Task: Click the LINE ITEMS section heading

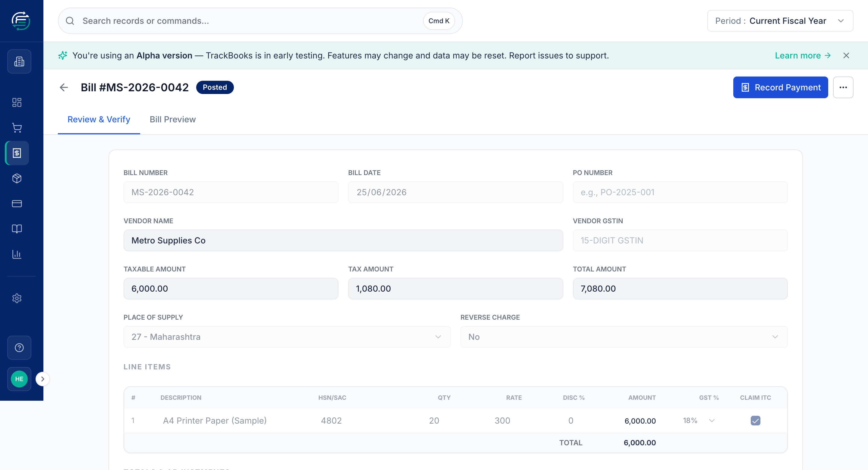Action: pos(147,367)
